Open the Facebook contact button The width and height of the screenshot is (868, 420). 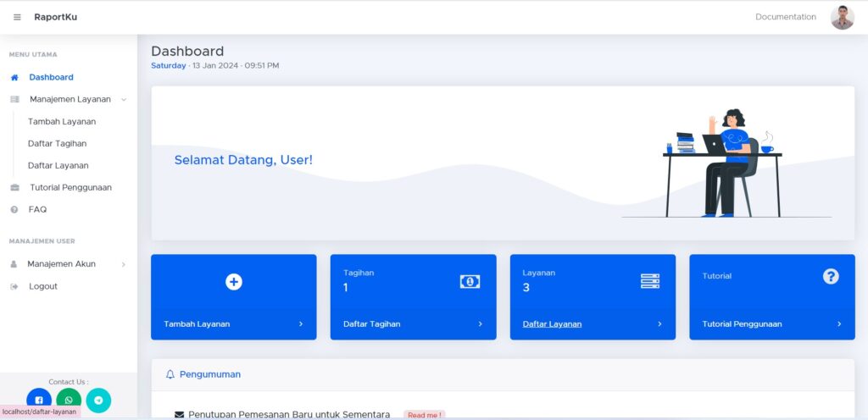pos(39,401)
